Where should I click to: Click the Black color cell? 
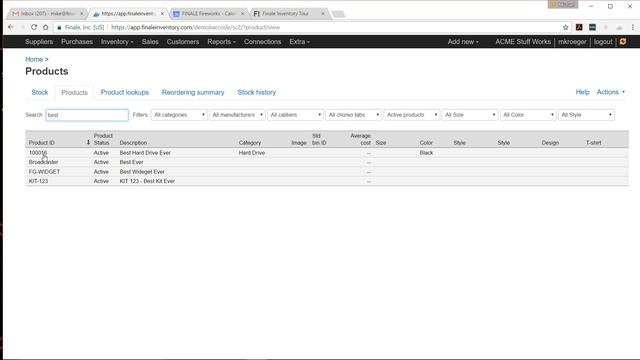pyautogui.click(x=426, y=153)
